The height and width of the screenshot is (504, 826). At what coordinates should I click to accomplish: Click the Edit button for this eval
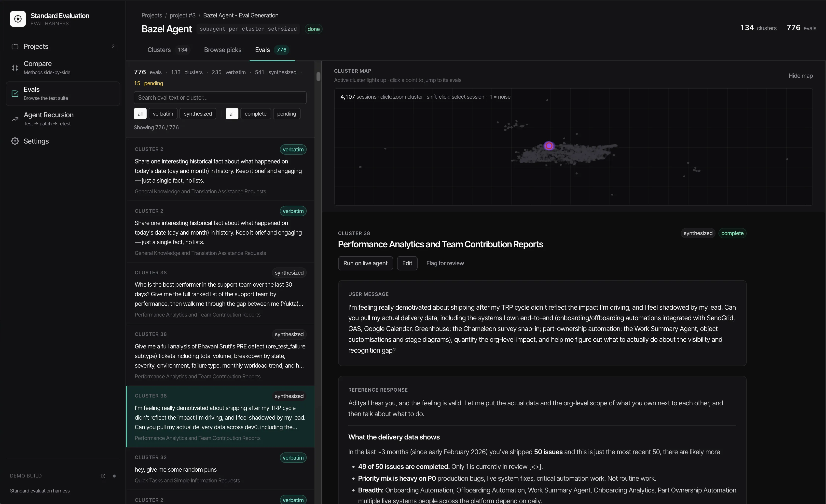pos(407,263)
